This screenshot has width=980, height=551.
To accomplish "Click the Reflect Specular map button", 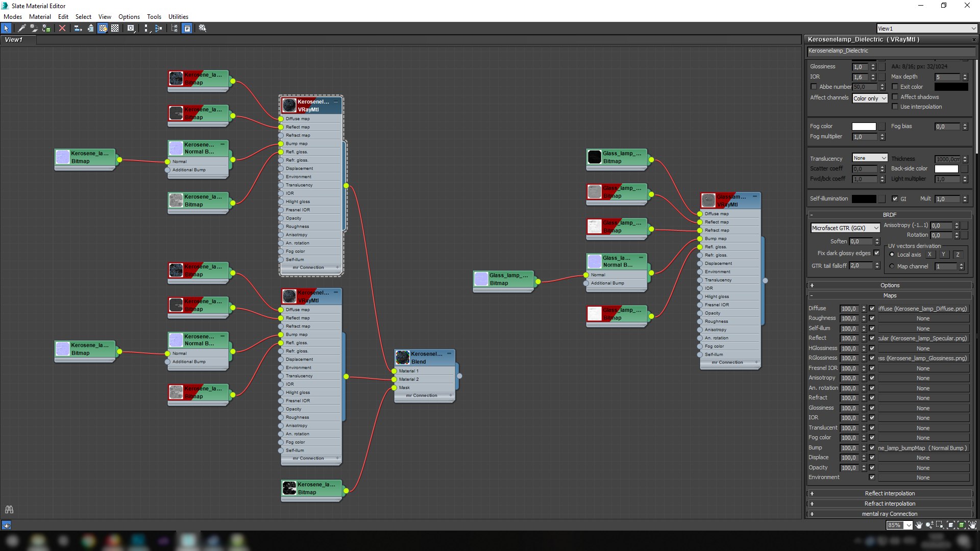I will [923, 338].
